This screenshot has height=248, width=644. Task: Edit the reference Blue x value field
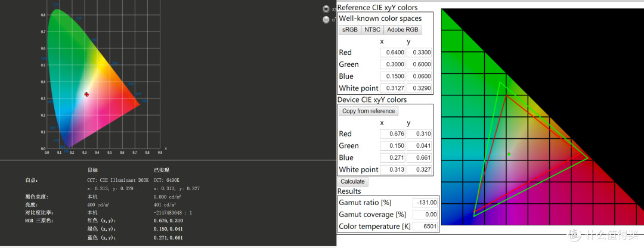(x=392, y=76)
